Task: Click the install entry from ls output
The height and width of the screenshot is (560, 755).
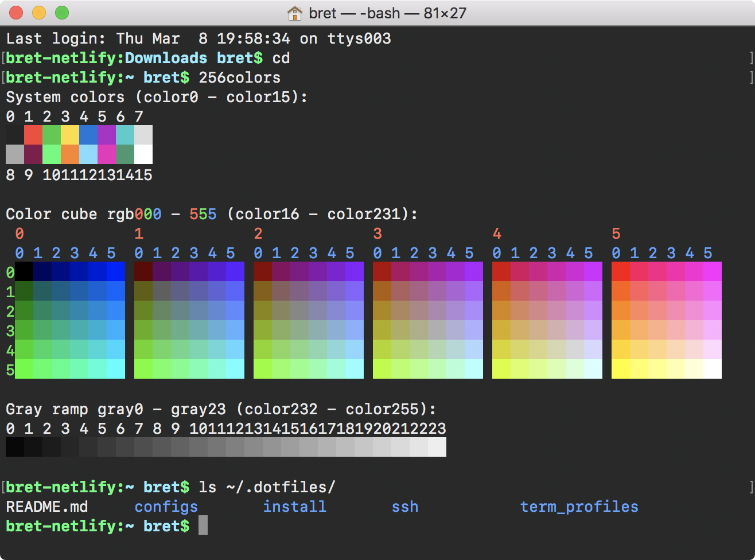Action: pyautogui.click(x=294, y=507)
